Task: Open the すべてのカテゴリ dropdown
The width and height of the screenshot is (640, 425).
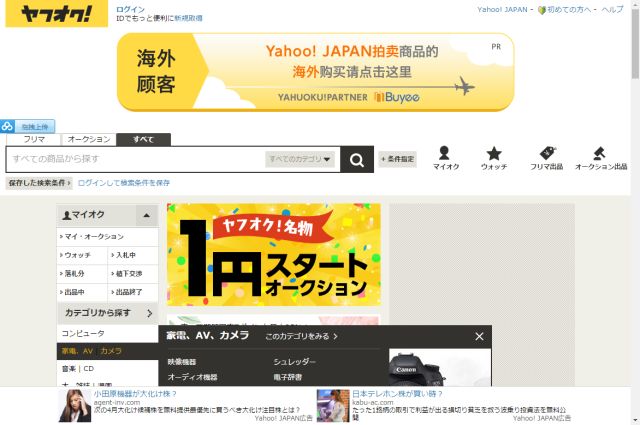Action: coord(301,159)
